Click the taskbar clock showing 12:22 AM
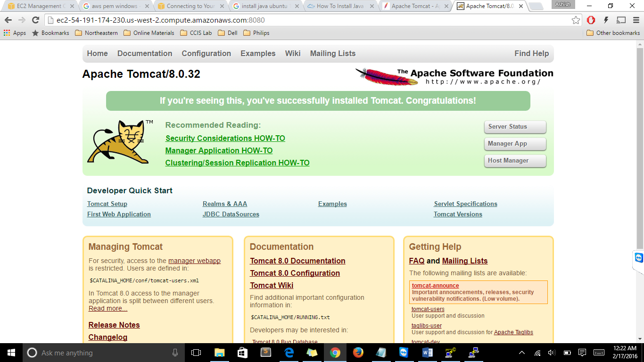Screen dimensions: 644x362 pyautogui.click(x=625, y=353)
